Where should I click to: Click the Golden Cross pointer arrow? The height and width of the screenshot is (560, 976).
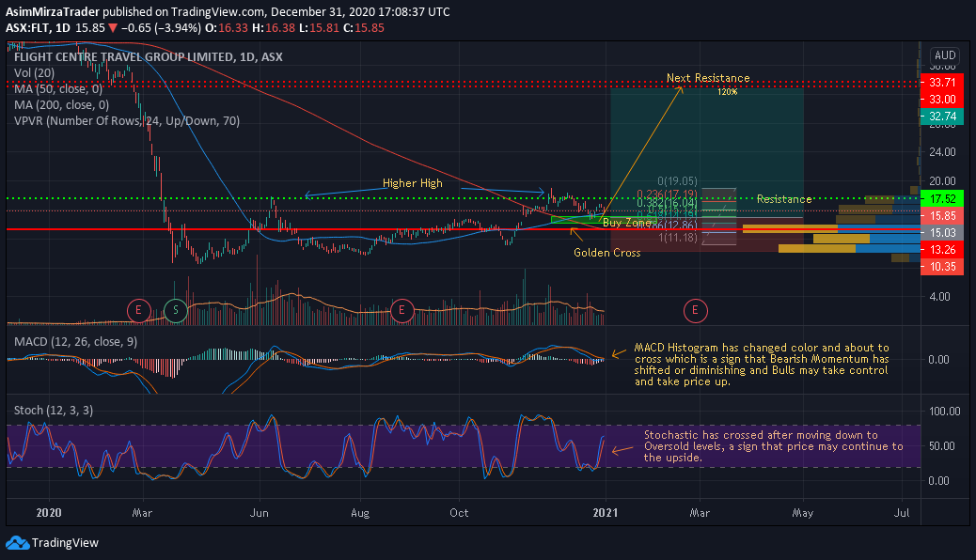click(x=576, y=233)
